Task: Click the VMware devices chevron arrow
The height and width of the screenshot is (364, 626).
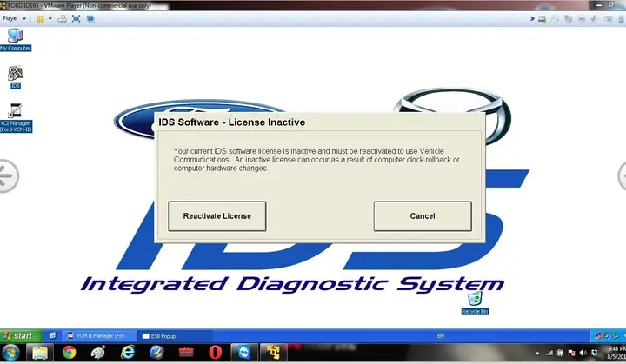Action: (x=532, y=19)
